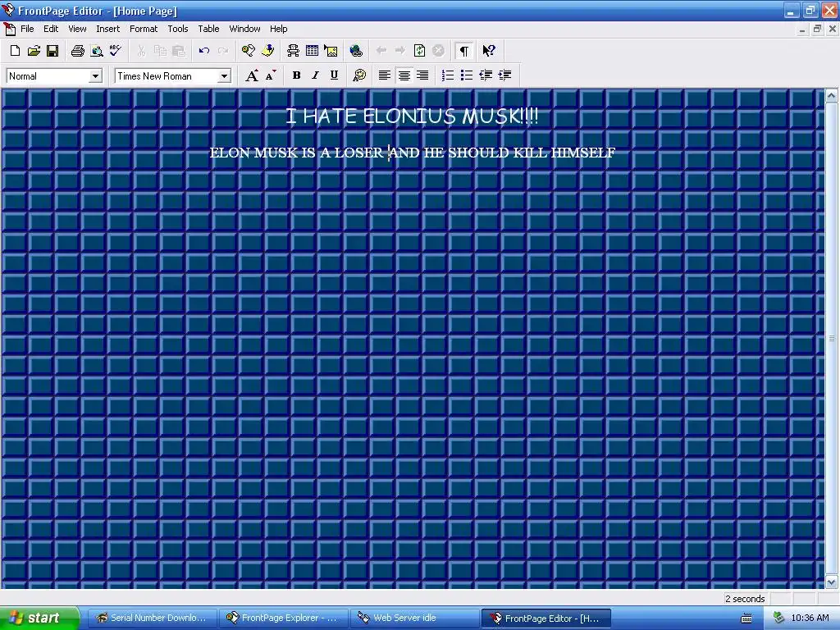The height and width of the screenshot is (630, 840).
Task: Show FrontPage Explorer from toolbar
Action: 248,51
